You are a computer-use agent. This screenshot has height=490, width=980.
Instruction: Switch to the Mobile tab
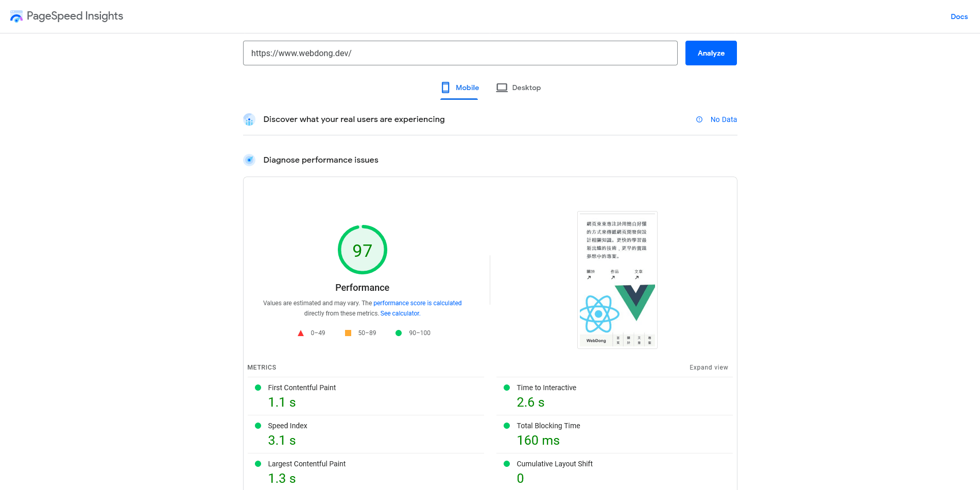point(459,87)
